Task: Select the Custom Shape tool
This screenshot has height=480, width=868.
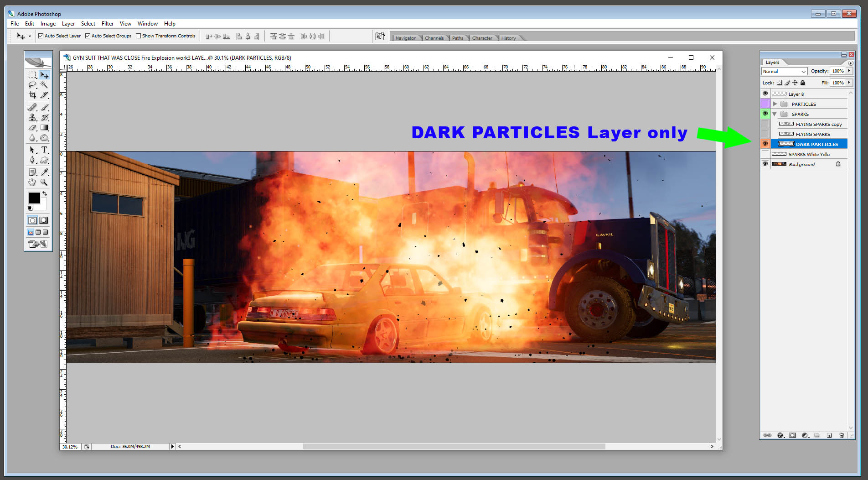Action: (44, 160)
